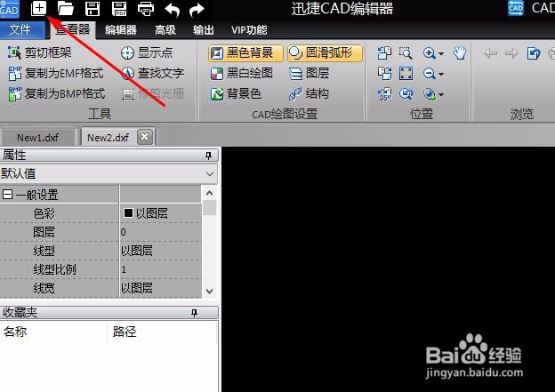The width and height of the screenshot is (555, 392).
Task: Switch to the VIP功能 tab
Action: coord(249,30)
